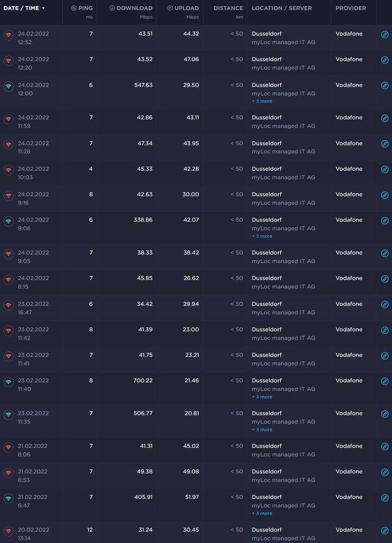The width and height of the screenshot is (392, 543).
Task: Click '+ 3 more' link for the 506.77 Mbps result
Action: (x=262, y=429)
